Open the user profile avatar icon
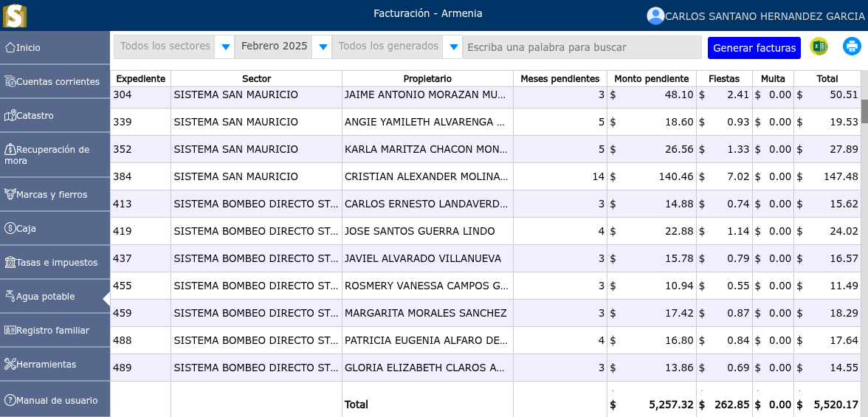 click(655, 15)
